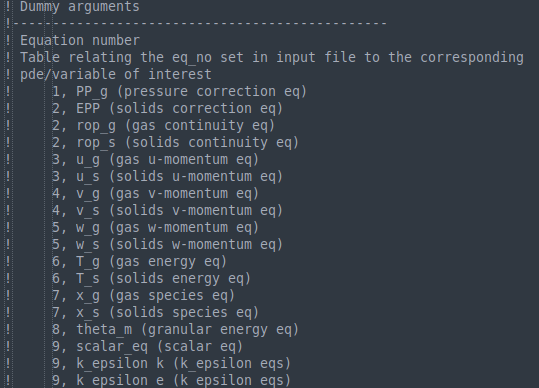
Task: Click the 'v_s (solids v-momentum eq)' line
Action: coord(167,210)
